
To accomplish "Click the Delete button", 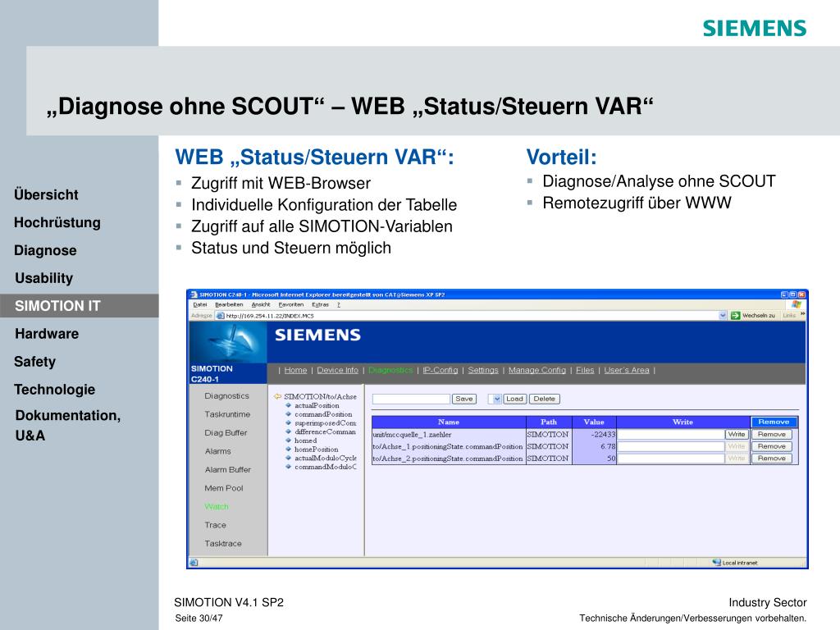I will (545, 399).
